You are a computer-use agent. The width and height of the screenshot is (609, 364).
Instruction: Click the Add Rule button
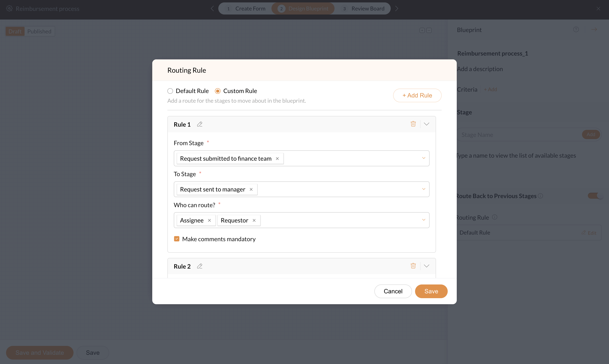(x=417, y=95)
